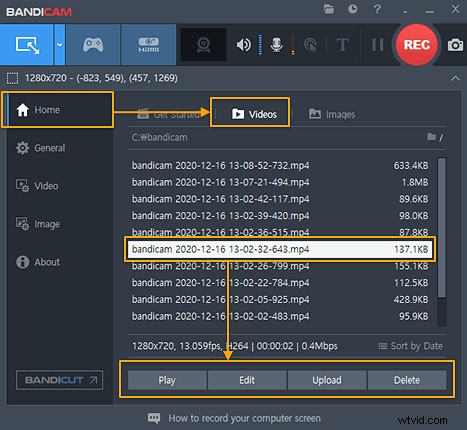Select bandicam 2020-12-16 13-02-05-925.mp4

[x=280, y=299]
